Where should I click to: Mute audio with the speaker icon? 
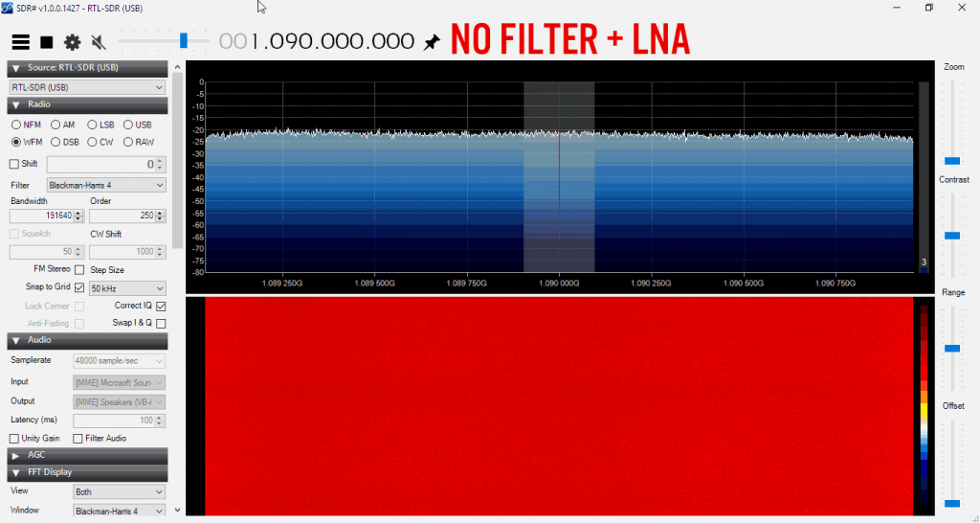click(x=98, y=42)
